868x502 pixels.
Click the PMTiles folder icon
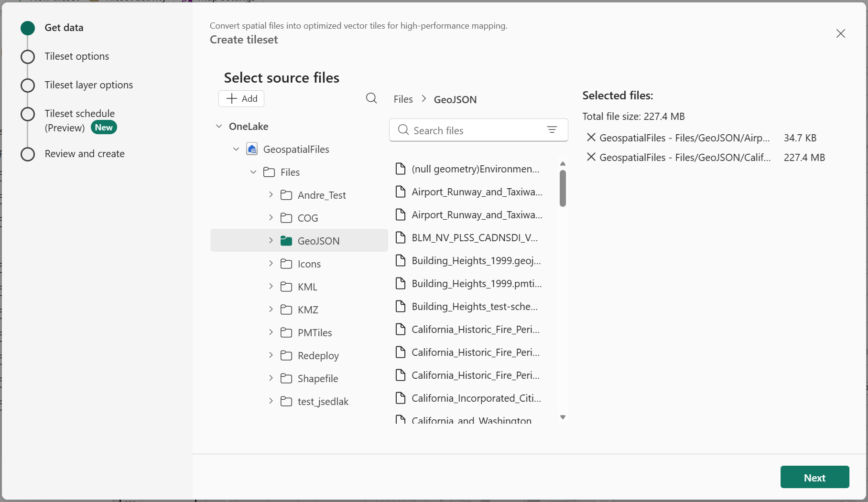pyautogui.click(x=286, y=332)
